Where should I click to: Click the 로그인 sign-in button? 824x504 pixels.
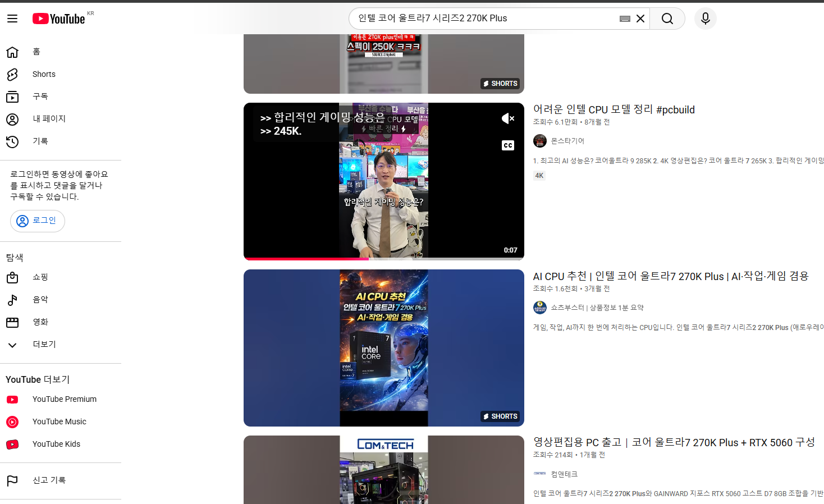tap(38, 221)
